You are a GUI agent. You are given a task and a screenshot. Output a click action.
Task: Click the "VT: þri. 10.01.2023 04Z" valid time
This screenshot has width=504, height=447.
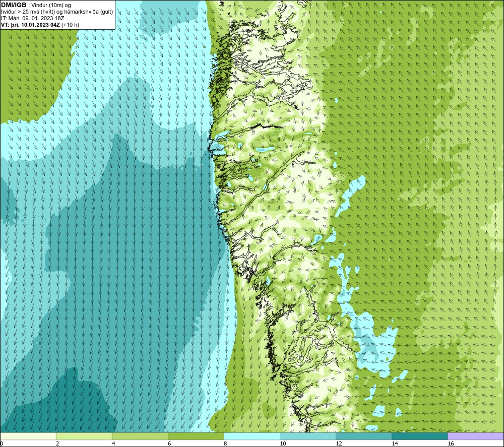30,25
